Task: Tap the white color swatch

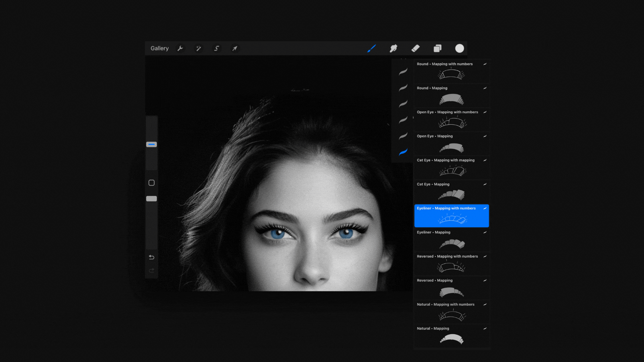Action: [x=460, y=48]
